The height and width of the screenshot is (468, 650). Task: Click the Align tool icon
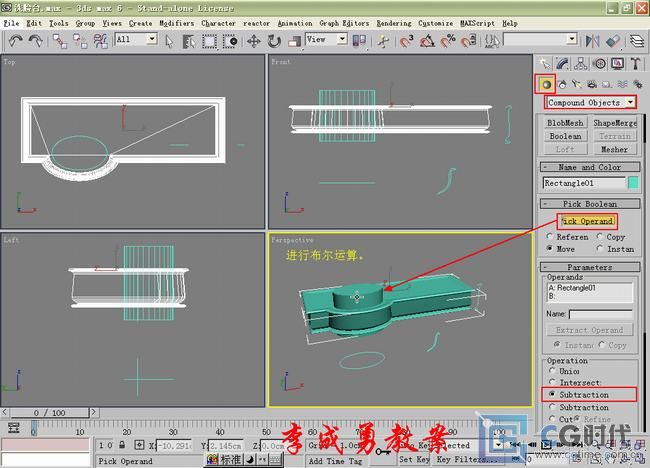pos(613,41)
